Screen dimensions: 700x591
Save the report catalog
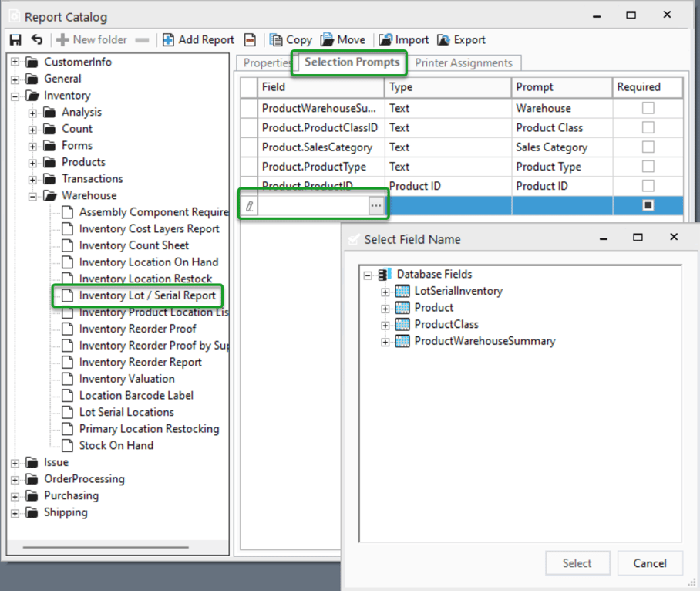(x=15, y=39)
